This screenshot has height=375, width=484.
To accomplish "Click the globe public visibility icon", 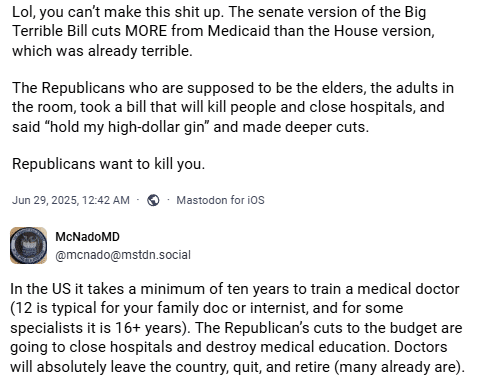I will [x=153, y=200].
